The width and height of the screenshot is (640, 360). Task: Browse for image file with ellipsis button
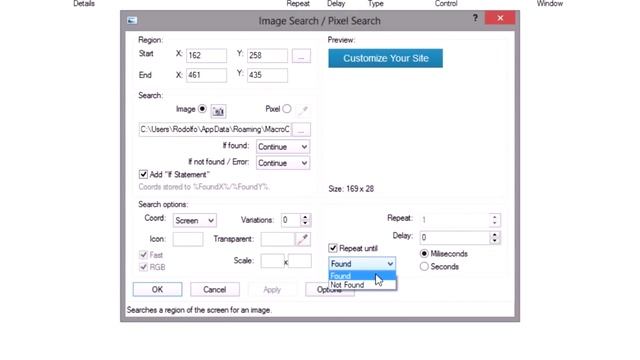[301, 130]
